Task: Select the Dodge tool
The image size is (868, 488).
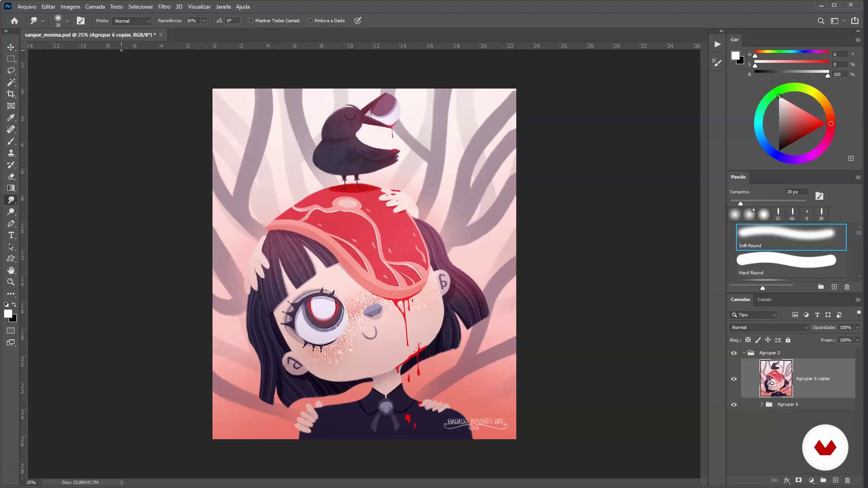Action: point(11,211)
